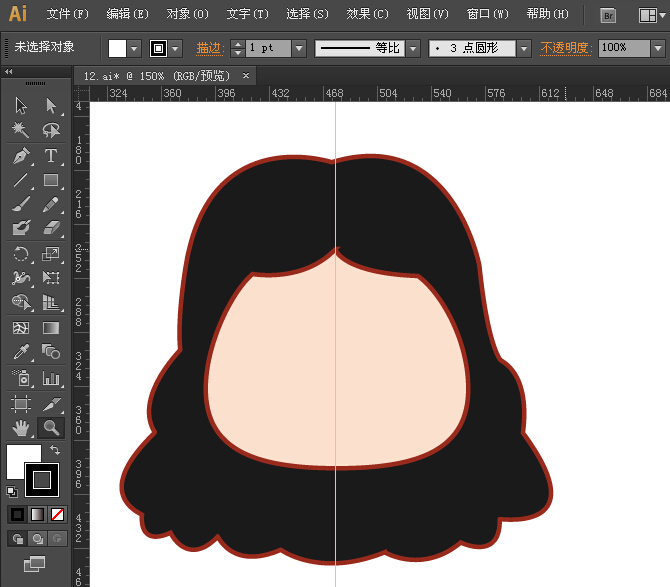Click the 不透明度 link in control bar
The height and width of the screenshot is (587, 670).
tap(565, 48)
